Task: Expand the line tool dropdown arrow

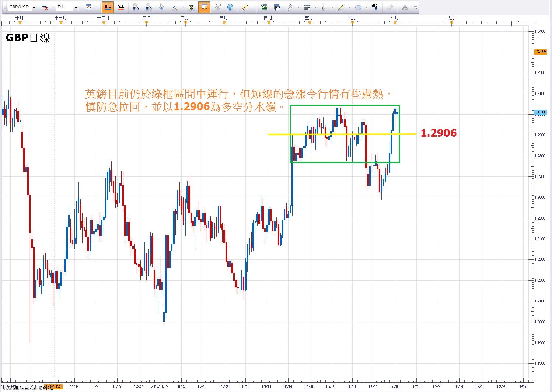Action: coord(350,7)
